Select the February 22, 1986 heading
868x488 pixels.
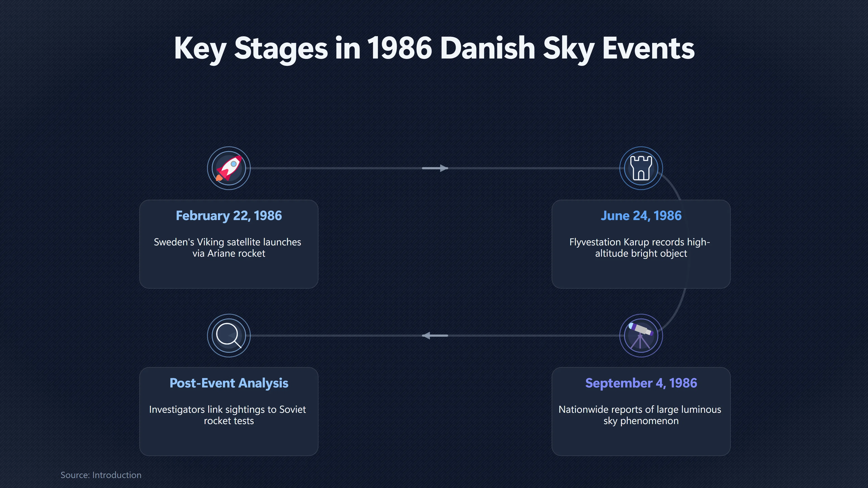(229, 216)
